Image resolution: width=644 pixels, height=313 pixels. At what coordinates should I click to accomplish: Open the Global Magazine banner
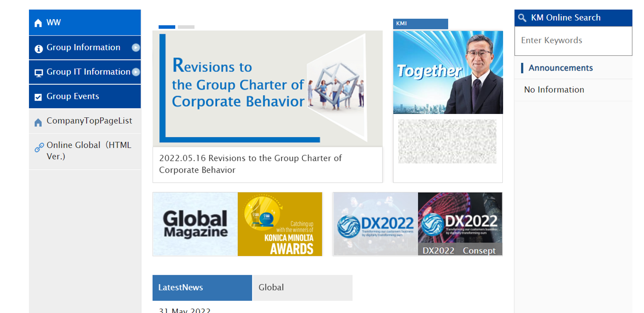click(x=195, y=224)
